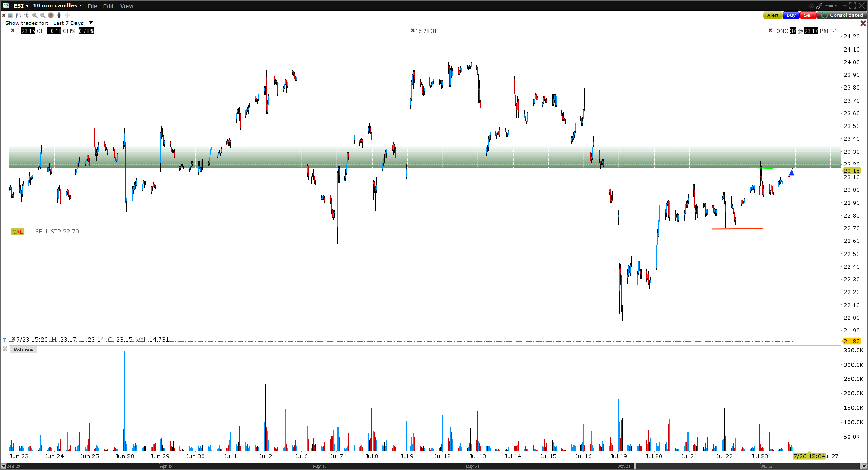
Task: Activate the crosshair tool
Action: click(51, 15)
